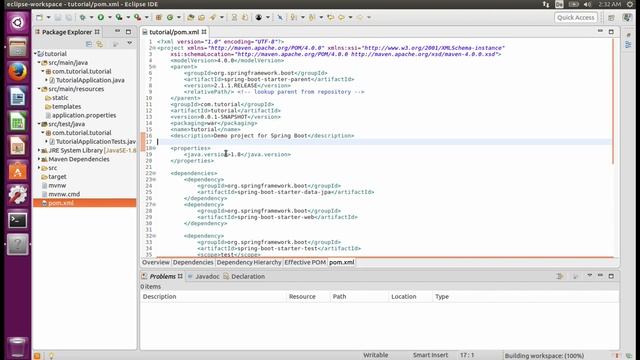Click the Open Task icon
Image resolution: width=640 pixels, height=360 pixels.
pyautogui.click(x=201, y=18)
